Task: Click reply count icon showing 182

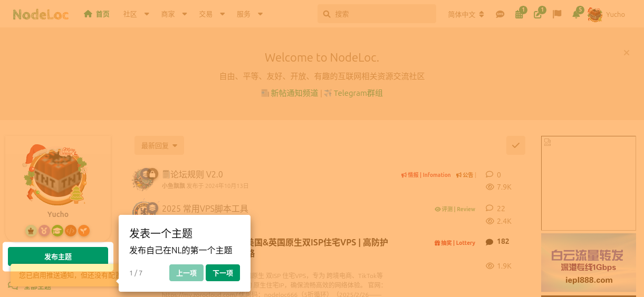Action: pyautogui.click(x=489, y=242)
